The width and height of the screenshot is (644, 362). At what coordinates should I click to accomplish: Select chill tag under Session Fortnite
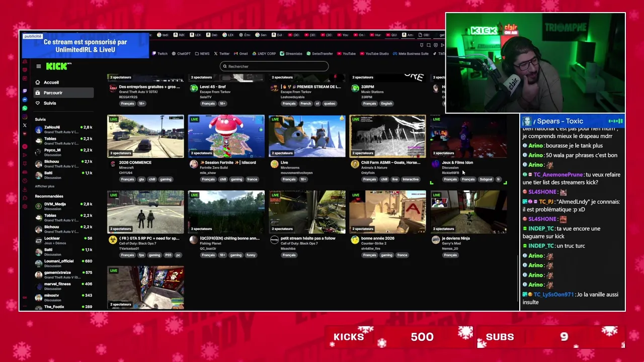click(x=223, y=179)
